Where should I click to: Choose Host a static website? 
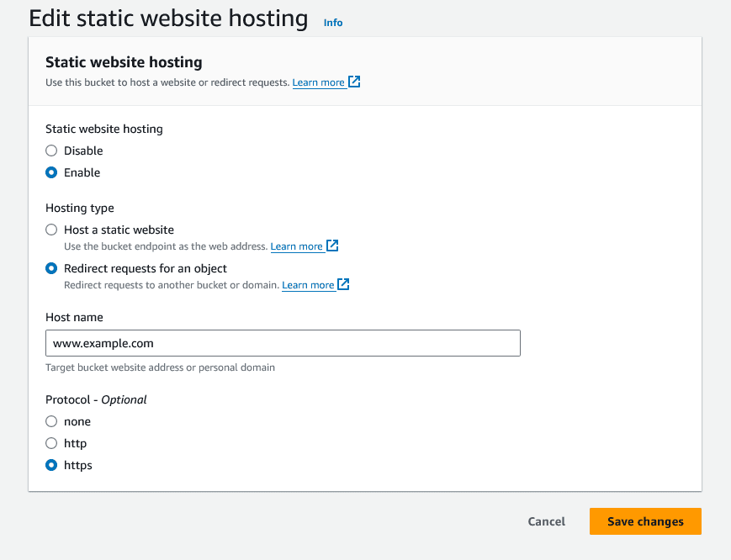click(50, 230)
